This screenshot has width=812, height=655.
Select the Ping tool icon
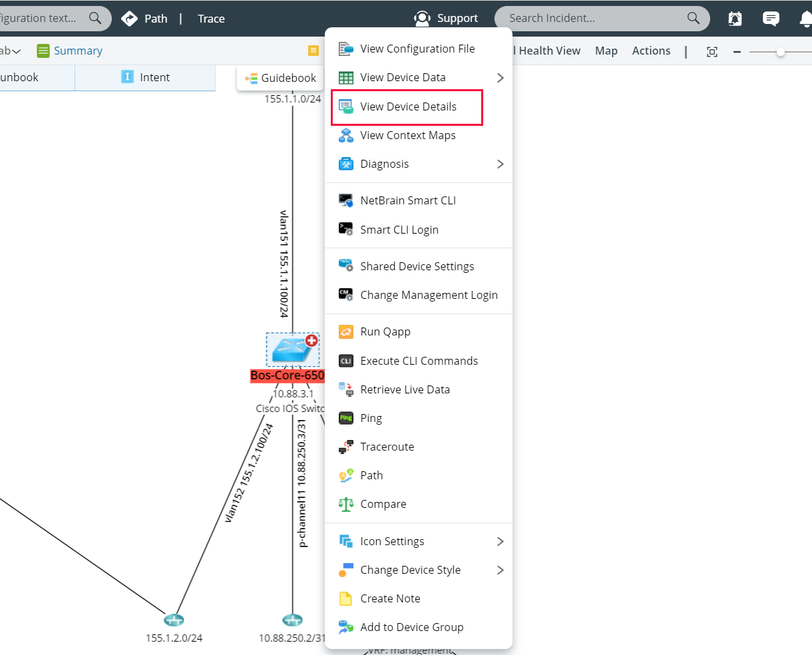(347, 418)
